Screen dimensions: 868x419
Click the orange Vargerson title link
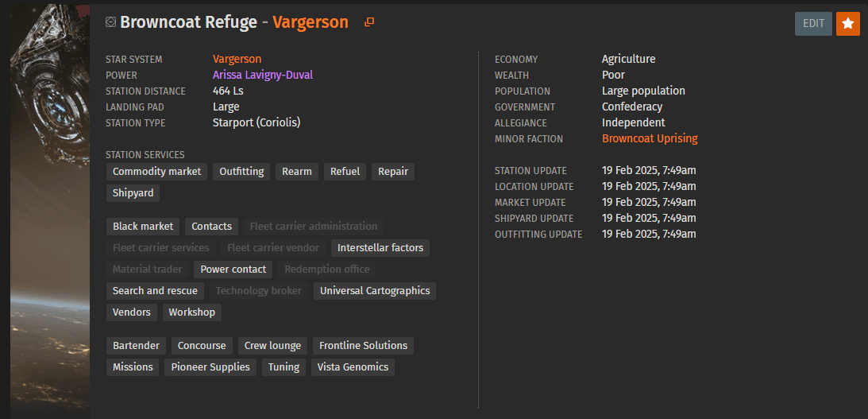310,22
